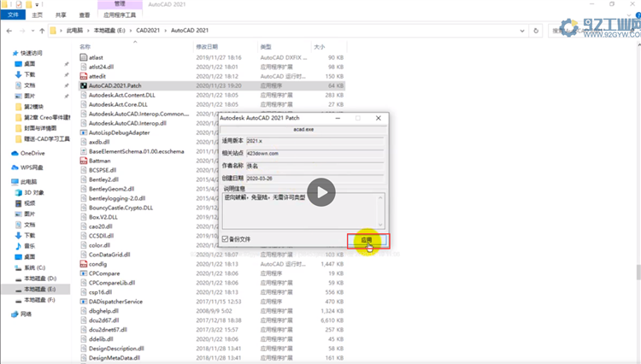Select the Autodesk.Act.Core.DLL file name
641x364 pixels.
pyautogui.click(x=118, y=104)
